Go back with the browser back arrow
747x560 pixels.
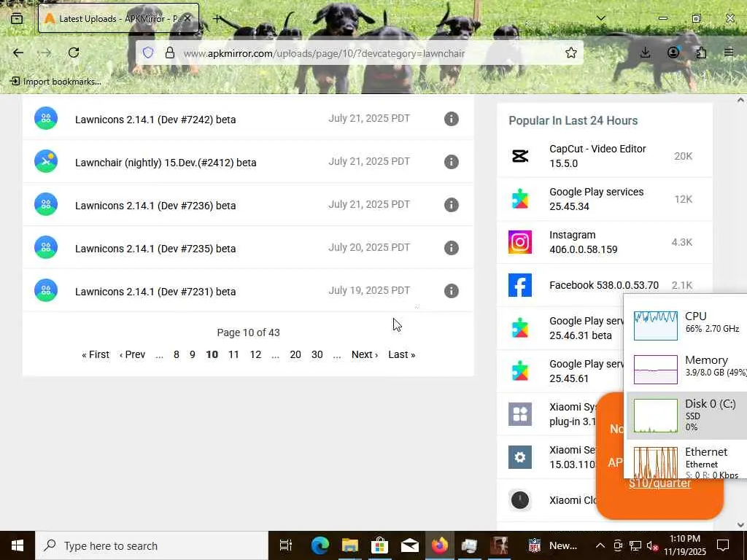click(18, 52)
